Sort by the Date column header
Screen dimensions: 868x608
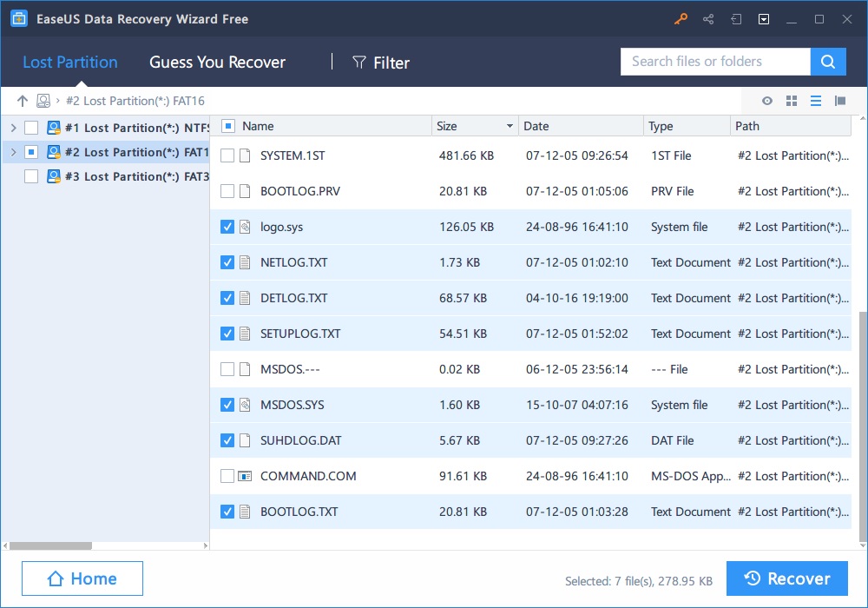[536, 126]
